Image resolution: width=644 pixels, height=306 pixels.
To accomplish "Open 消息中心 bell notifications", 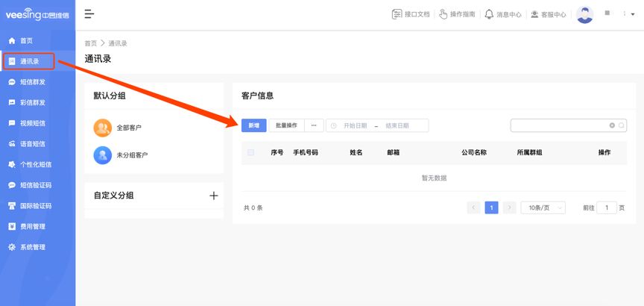I will 503,14.
